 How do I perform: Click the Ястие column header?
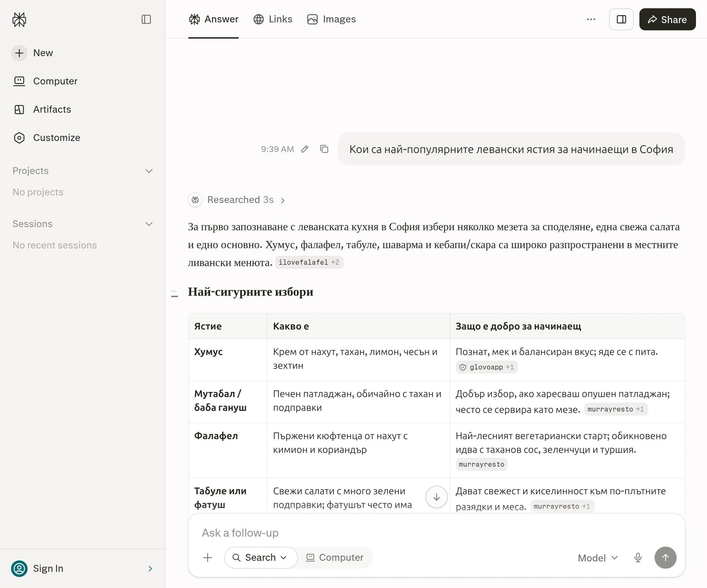click(x=228, y=326)
